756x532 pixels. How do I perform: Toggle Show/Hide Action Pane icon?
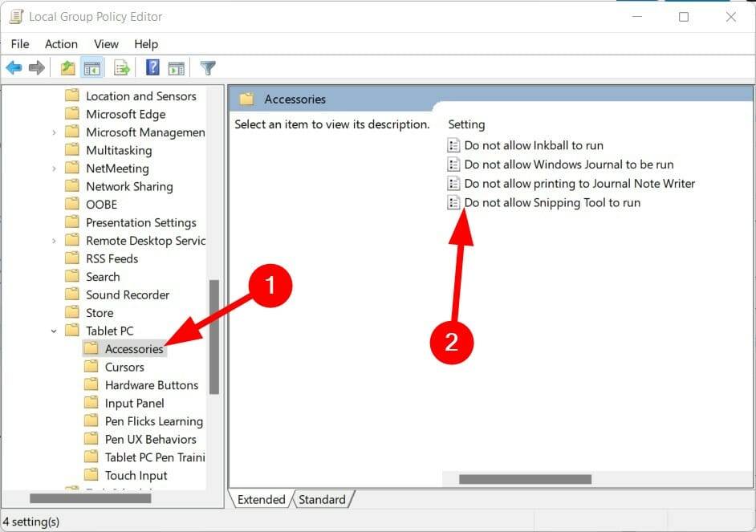pyautogui.click(x=176, y=68)
